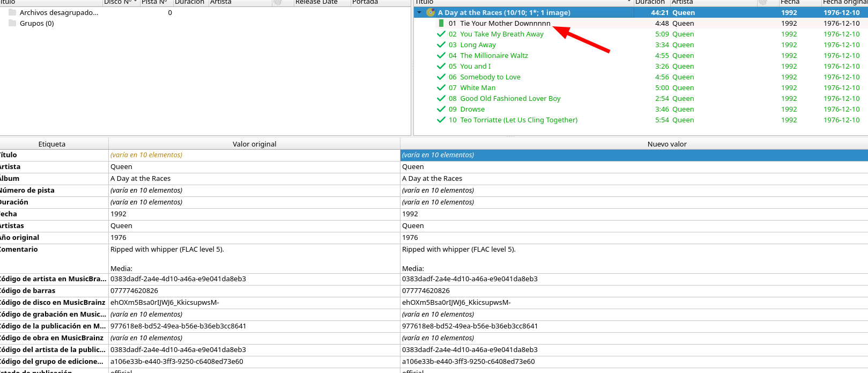Image resolution: width=868 pixels, height=373 pixels.
Task: Click the green checkmark next to Long Away
Action: click(x=441, y=45)
